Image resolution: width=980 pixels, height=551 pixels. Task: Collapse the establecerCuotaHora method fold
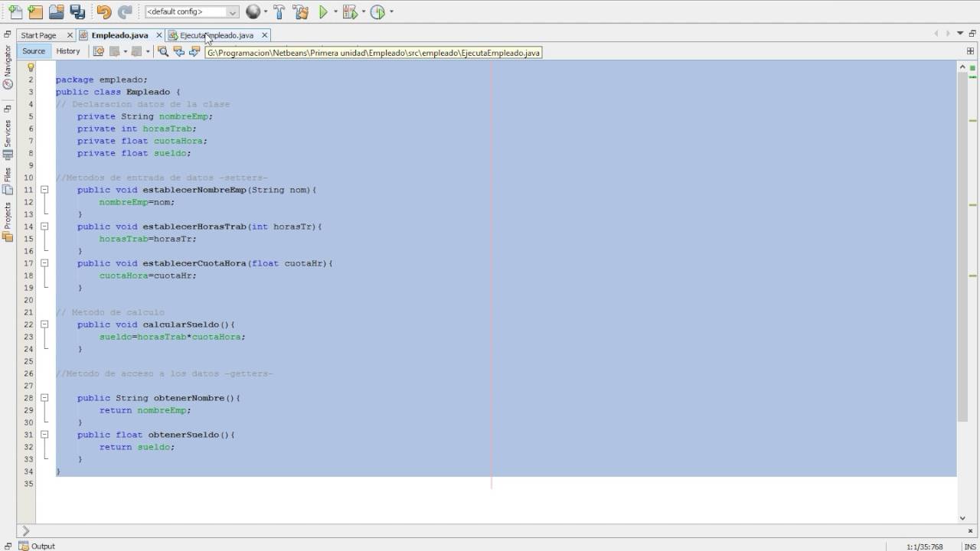click(x=44, y=263)
